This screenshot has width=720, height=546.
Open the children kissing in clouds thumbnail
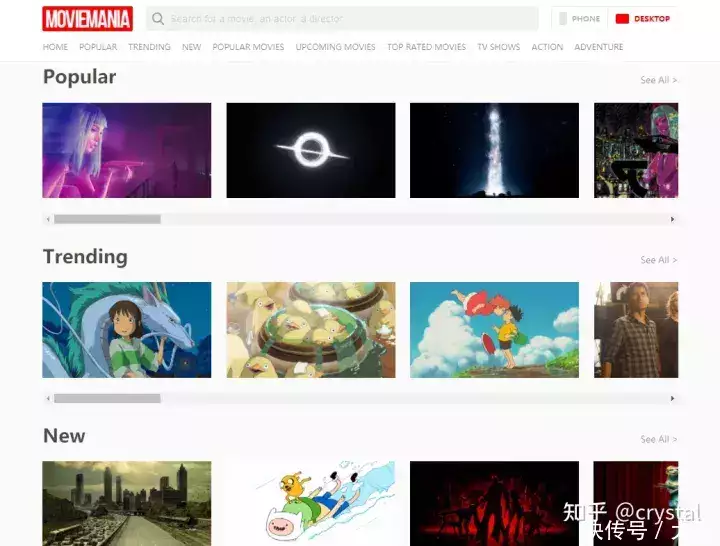coord(495,330)
